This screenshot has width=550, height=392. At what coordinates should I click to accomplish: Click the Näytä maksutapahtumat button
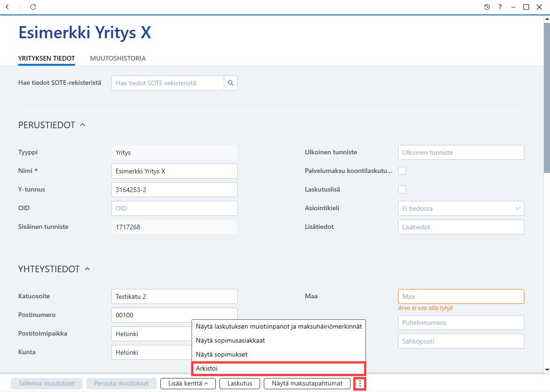coord(307,384)
